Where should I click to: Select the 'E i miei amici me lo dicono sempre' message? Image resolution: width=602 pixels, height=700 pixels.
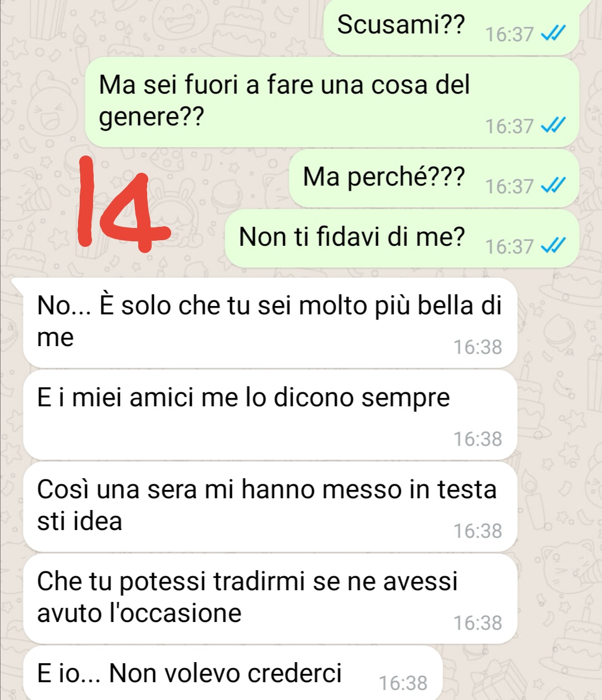point(270,415)
